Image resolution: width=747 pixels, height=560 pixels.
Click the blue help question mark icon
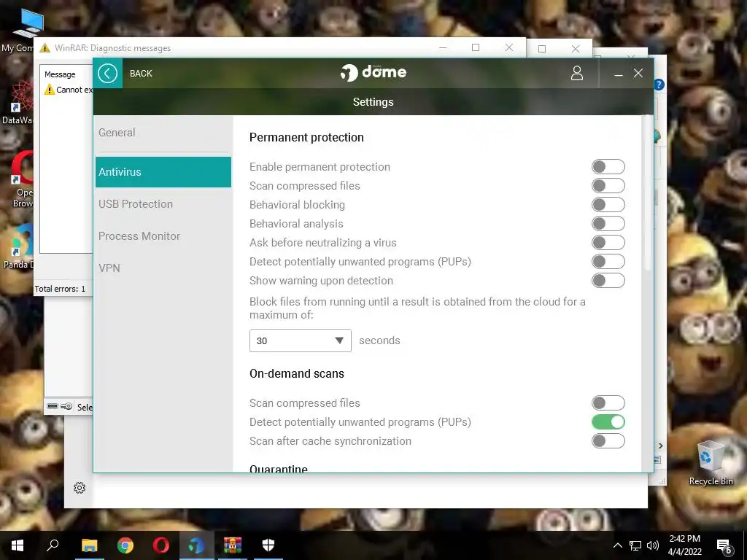click(x=659, y=85)
